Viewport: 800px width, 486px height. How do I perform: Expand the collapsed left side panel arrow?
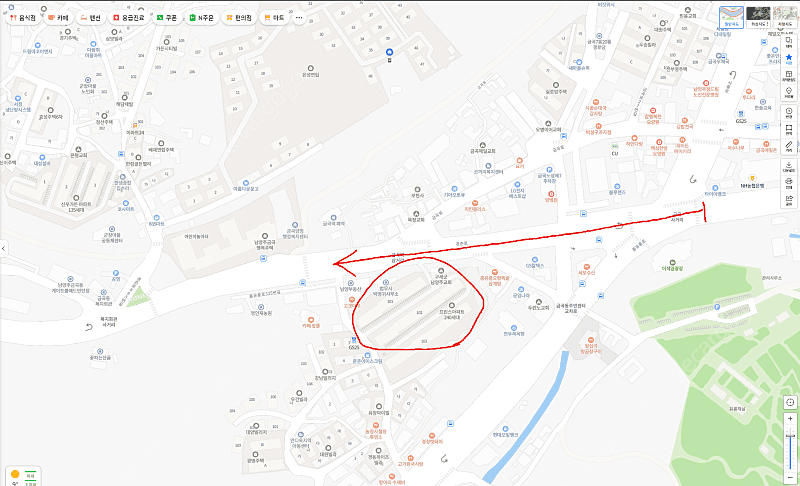(x=4, y=248)
